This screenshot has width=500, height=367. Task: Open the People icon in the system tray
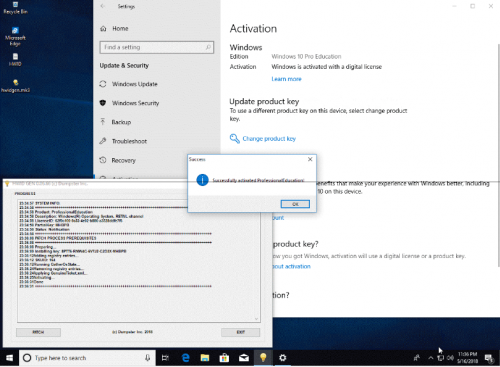point(417,358)
